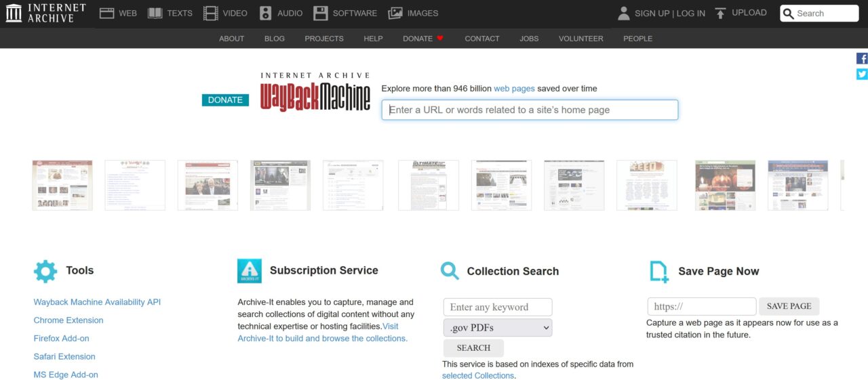Share page via Facebook icon

point(862,58)
